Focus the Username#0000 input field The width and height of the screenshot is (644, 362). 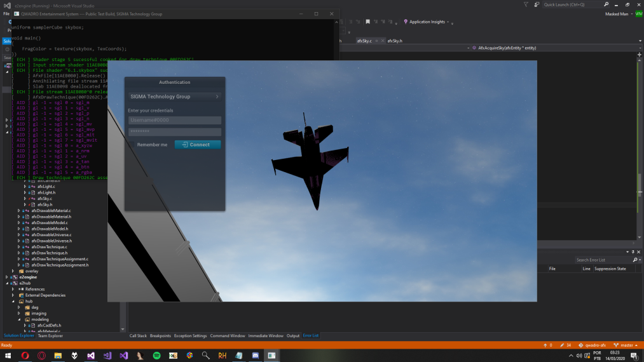click(x=175, y=120)
